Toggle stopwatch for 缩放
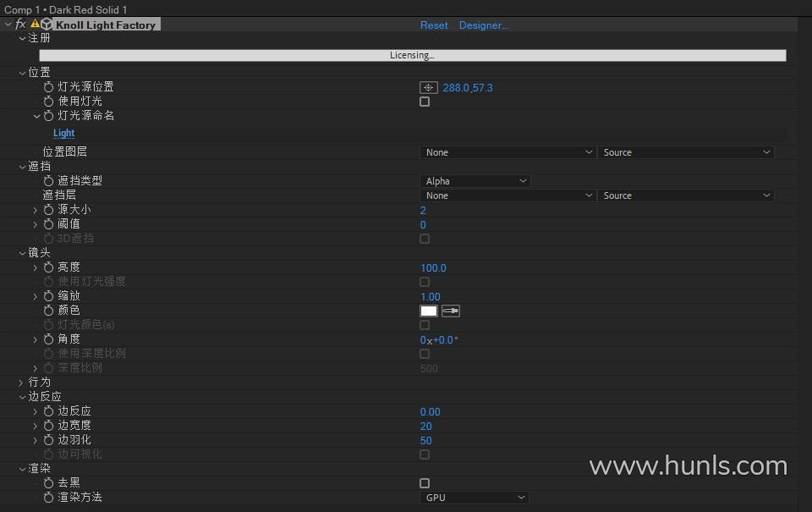Image resolution: width=812 pixels, height=512 pixels. tap(49, 296)
